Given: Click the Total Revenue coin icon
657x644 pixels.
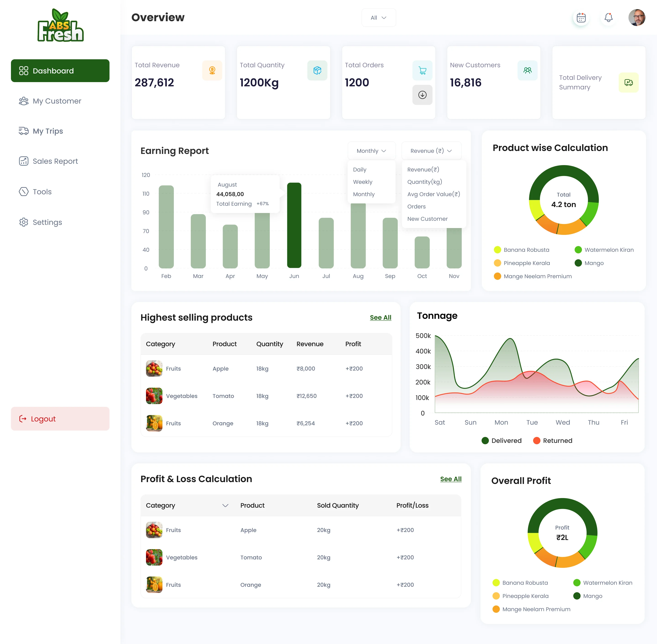Looking at the screenshot, I should pos(212,70).
